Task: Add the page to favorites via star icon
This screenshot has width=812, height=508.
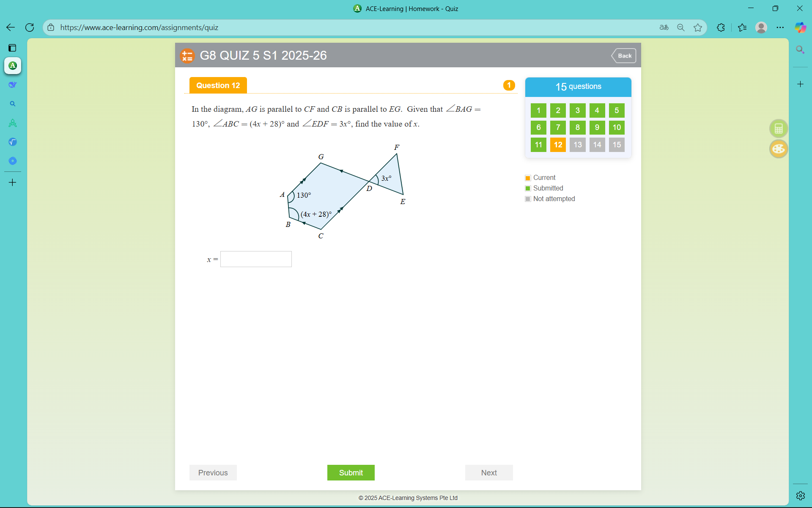Action: (x=698, y=28)
